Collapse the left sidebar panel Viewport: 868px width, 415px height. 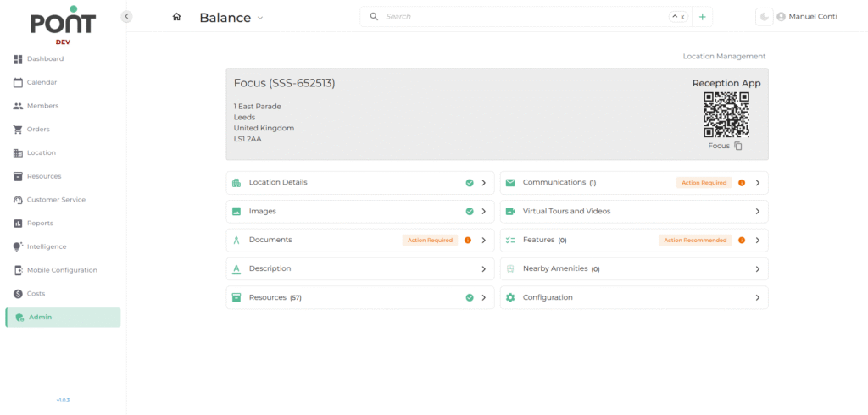pyautogui.click(x=127, y=16)
